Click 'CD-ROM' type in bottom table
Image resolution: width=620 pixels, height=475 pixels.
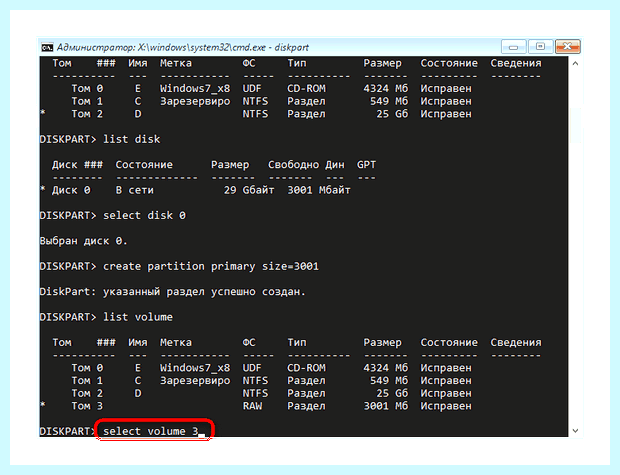tap(306, 368)
